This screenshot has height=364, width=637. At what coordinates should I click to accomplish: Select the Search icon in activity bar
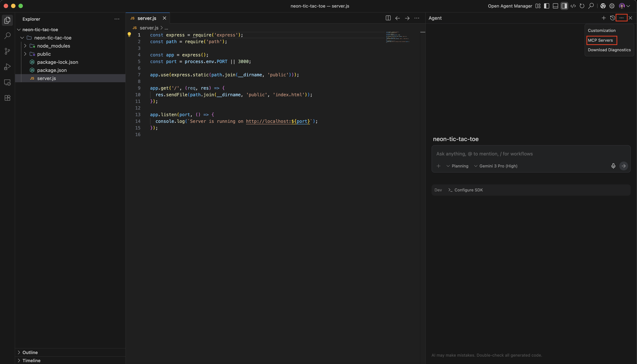point(7,36)
